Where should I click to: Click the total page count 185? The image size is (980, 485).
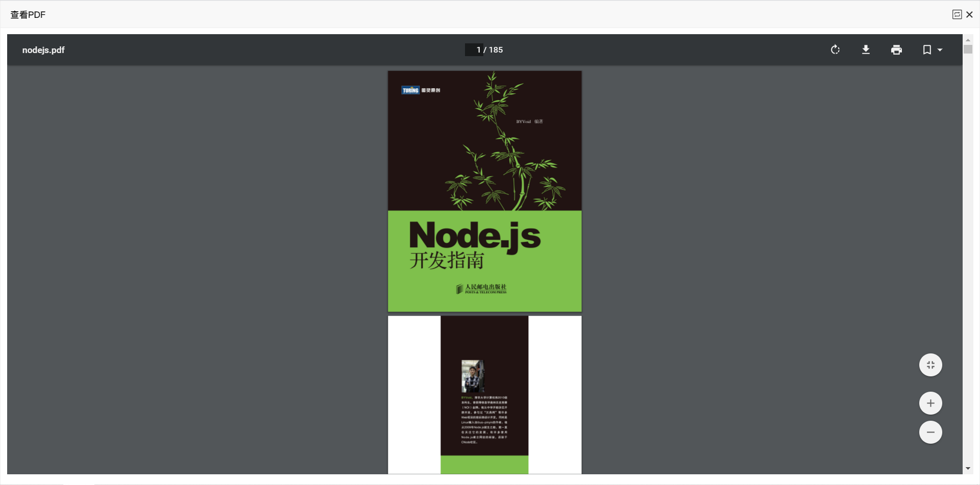496,50
